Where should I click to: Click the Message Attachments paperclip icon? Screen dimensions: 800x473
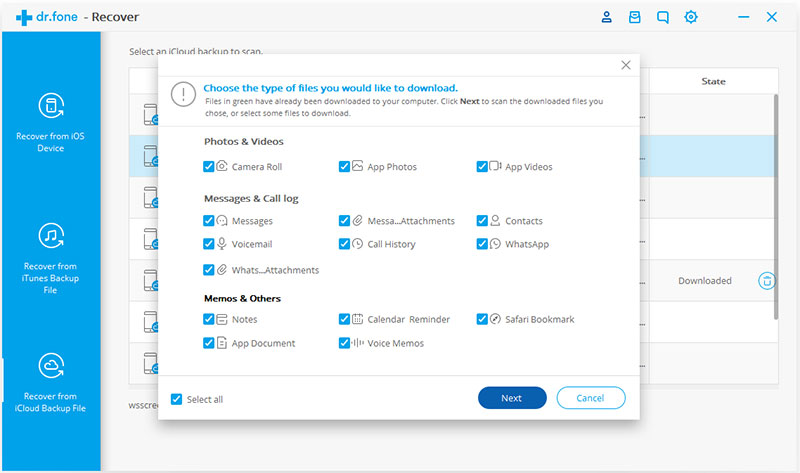tap(357, 220)
